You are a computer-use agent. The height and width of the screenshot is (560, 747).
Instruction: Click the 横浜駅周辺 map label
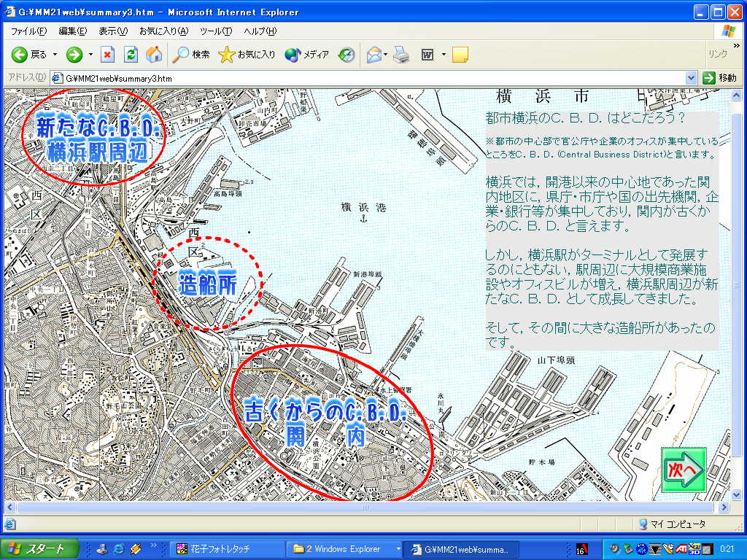(98, 152)
